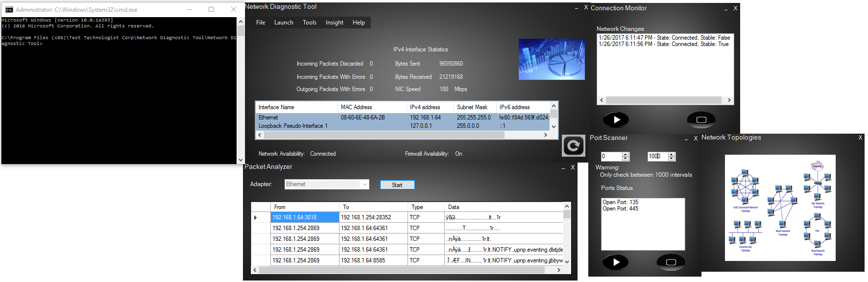This screenshot has width=868, height=282.
Task: Open the Adapter dropdown showing Ethernet
Action: 364,185
